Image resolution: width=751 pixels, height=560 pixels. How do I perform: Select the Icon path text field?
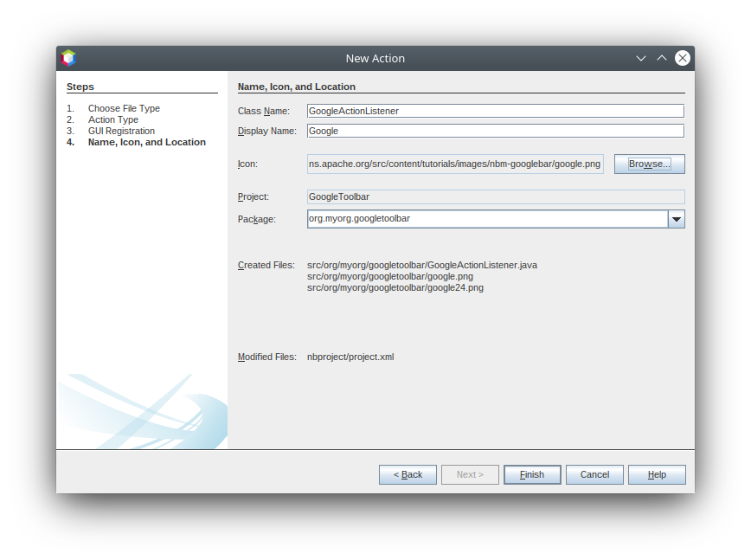455,164
